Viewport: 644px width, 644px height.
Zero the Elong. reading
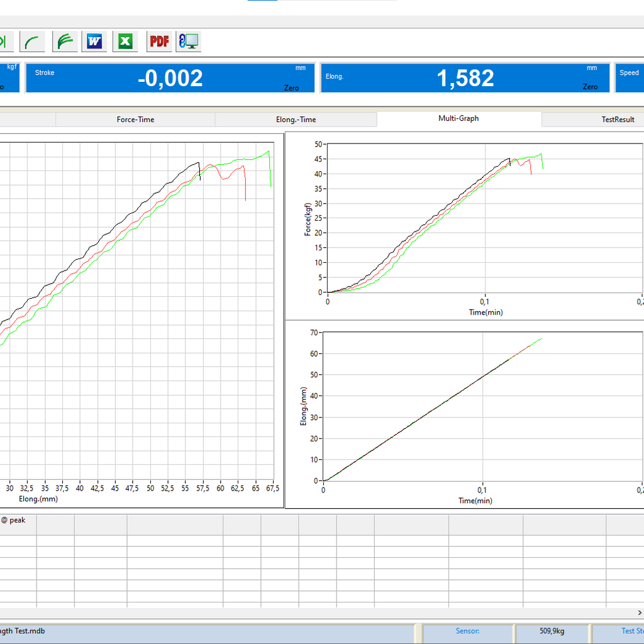(590, 87)
